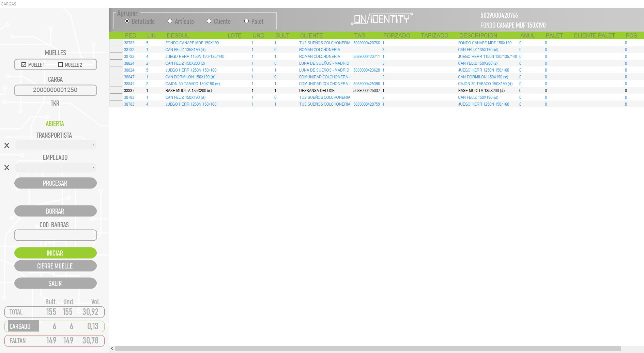Click the CARGA number field

pos(56,90)
